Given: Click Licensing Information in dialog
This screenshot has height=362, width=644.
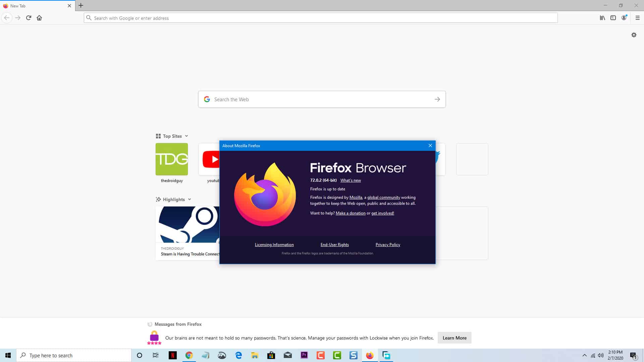Looking at the screenshot, I should (x=274, y=244).
